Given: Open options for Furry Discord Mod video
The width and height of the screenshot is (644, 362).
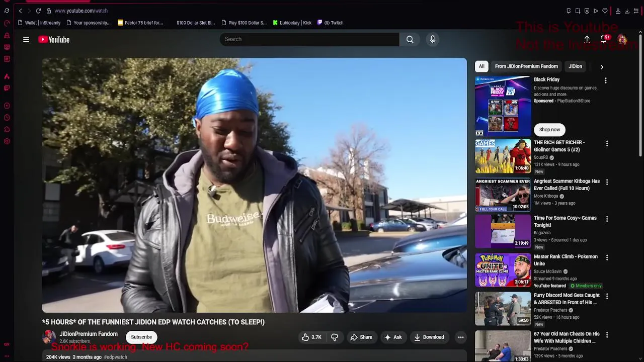Looking at the screenshot, I should (607, 296).
